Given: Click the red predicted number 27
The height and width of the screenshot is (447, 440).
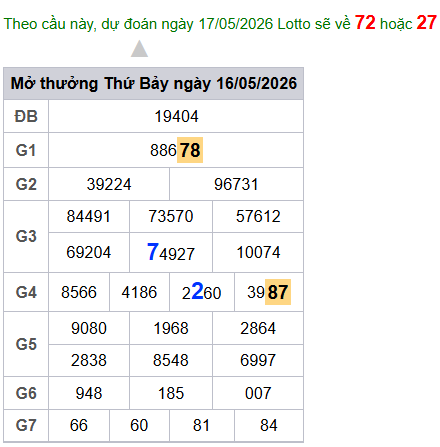Looking at the screenshot, I should click(x=426, y=23).
